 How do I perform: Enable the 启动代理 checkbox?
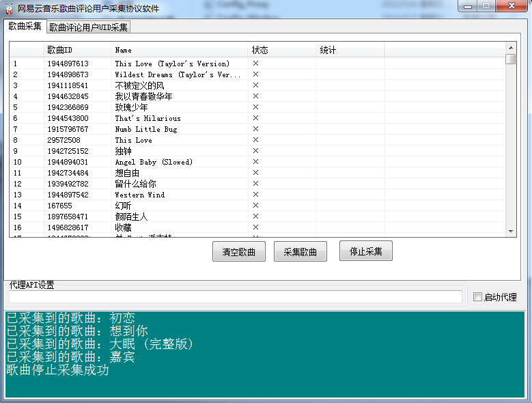pos(478,297)
